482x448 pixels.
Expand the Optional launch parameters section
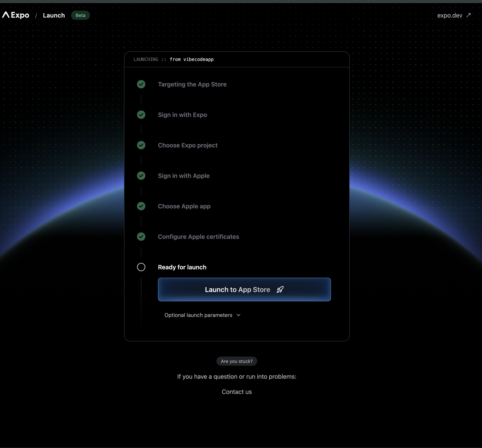pyautogui.click(x=198, y=315)
